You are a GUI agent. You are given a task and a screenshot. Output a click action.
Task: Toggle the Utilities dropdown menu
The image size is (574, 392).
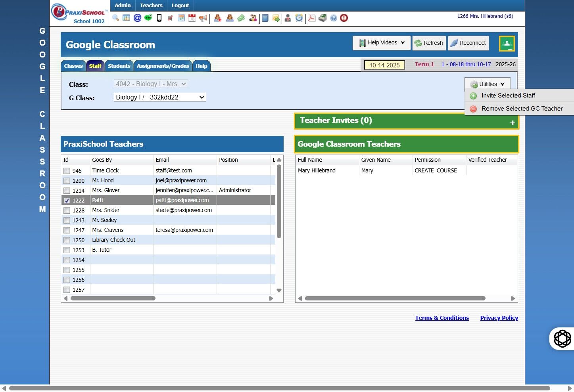pos(488,84)
